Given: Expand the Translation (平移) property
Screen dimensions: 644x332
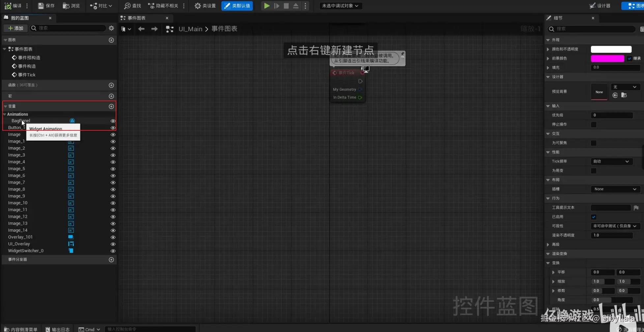Looking at the screenshot, I should coord(553,272).
